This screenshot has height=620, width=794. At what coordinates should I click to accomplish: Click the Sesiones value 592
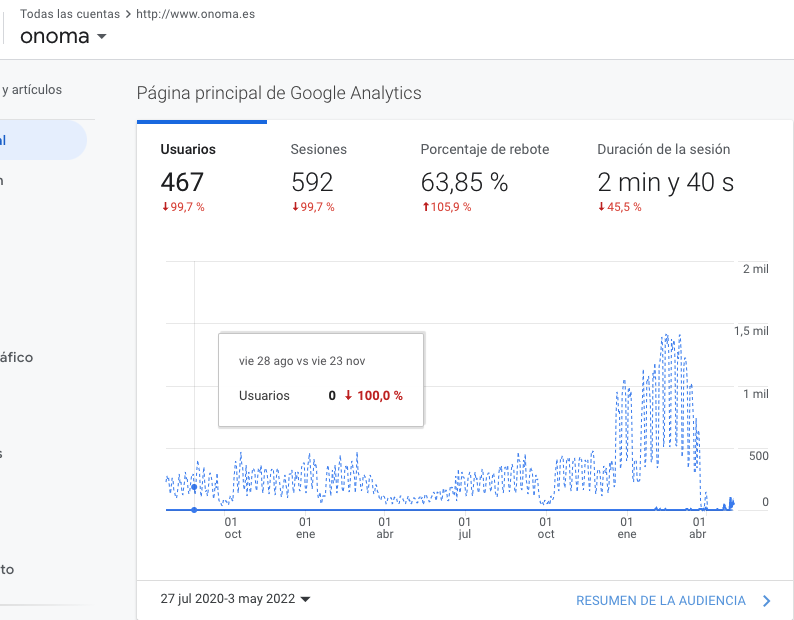[x=312, y=182]
